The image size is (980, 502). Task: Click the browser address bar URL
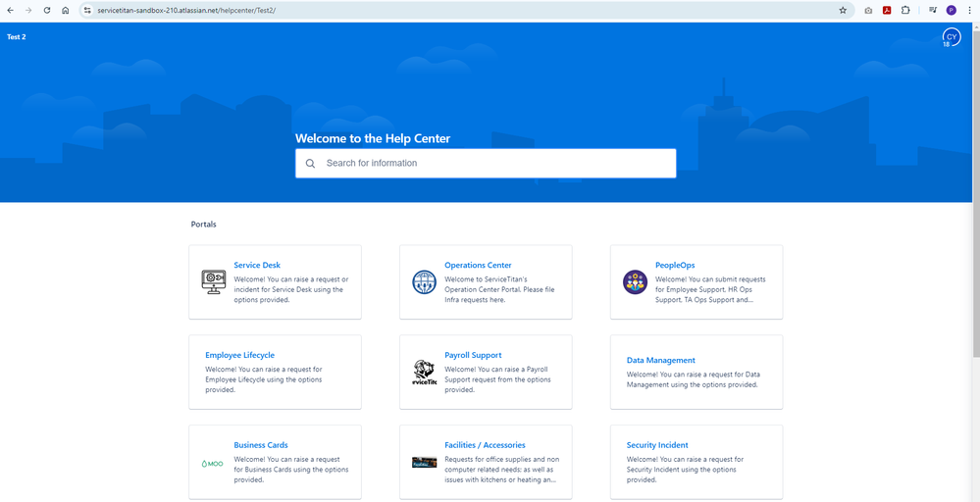pos(186,10)
